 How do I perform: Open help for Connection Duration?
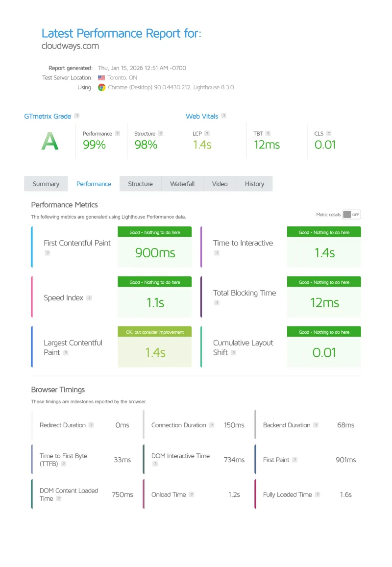click(212, 425)
